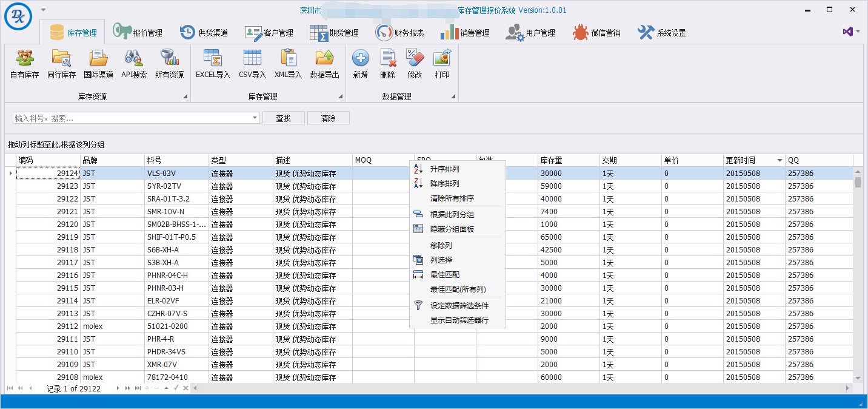Click the 数据导出 export icon
Screen dimensions: 868x409
[324, 59]
